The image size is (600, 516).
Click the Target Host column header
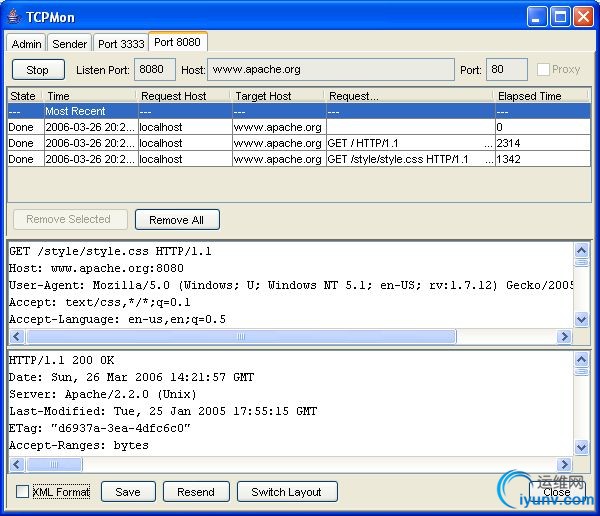click(x=278, y=96)
